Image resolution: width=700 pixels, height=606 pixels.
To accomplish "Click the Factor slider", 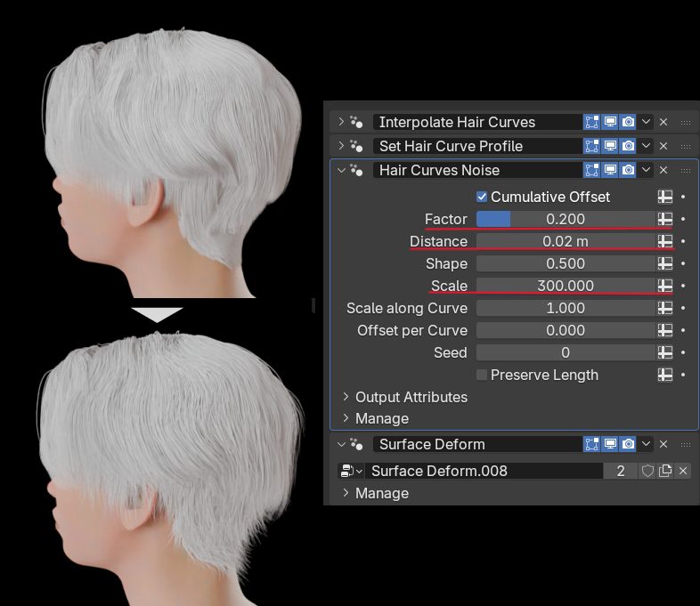I will 566,219.
